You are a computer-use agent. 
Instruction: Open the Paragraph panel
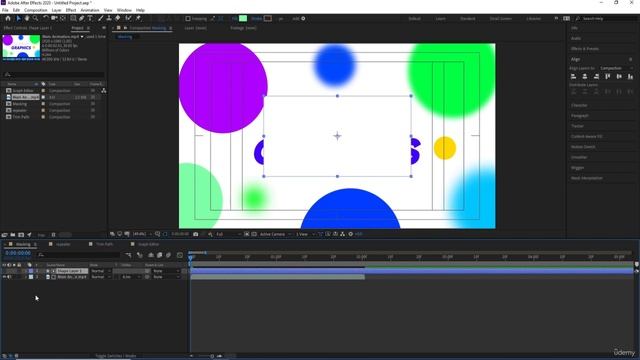(x=580, y=116)
